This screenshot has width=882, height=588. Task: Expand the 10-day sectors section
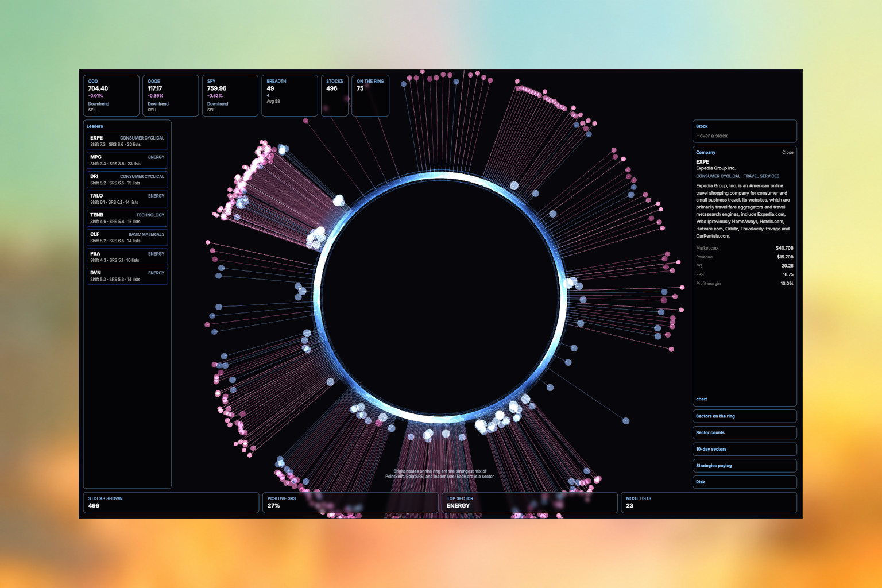click(x=745, y=449)
